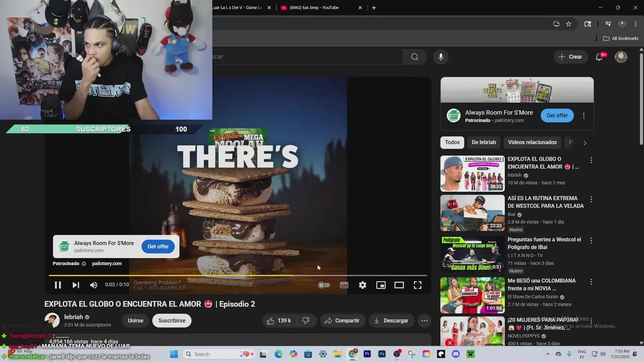Open Preguntas fuertes a Westcol video title
Screen dimensions: 644x362
(544, 243)
